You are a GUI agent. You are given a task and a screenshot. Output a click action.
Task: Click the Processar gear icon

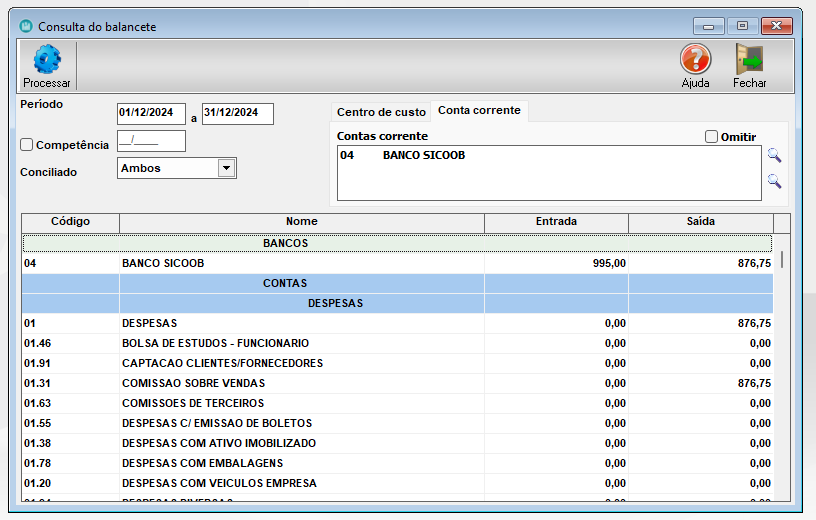pyautogui.click(x=46, y=61)
